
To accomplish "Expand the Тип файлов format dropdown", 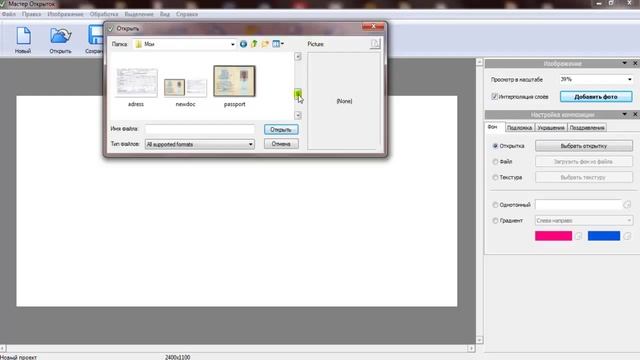I will tap(251, 144).
